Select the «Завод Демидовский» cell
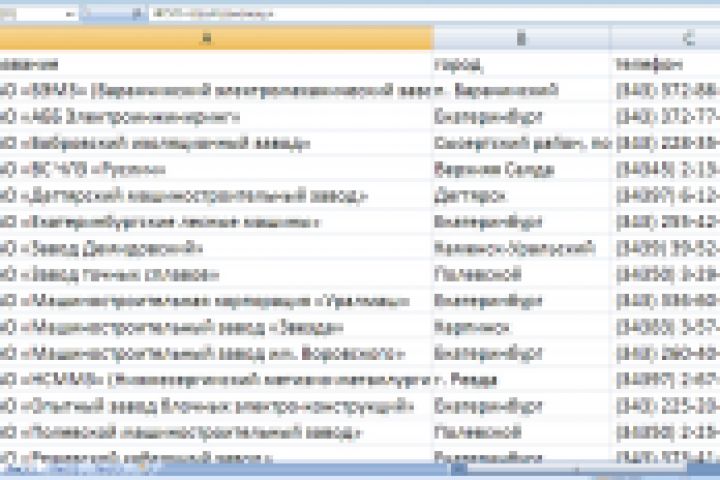720x480 pixels. click(x=216, y=248)
